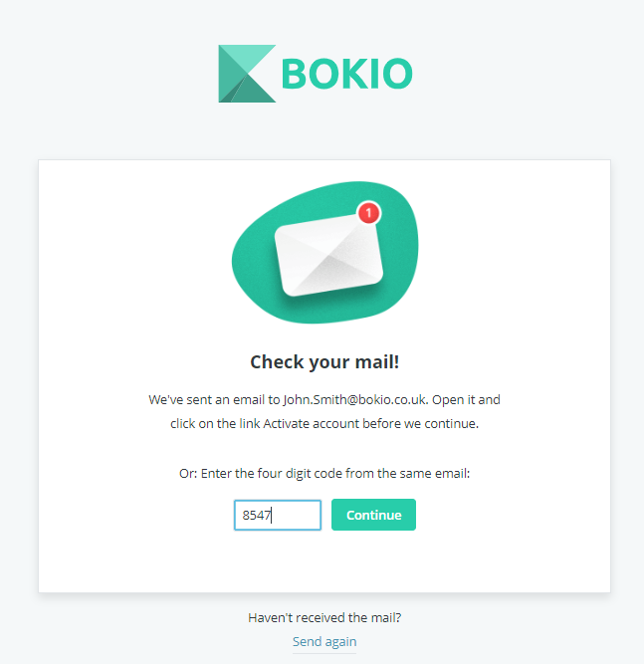Screen dimensions: 644x664
Task: Click the "Activate account" text
Action: pos(312,424)
